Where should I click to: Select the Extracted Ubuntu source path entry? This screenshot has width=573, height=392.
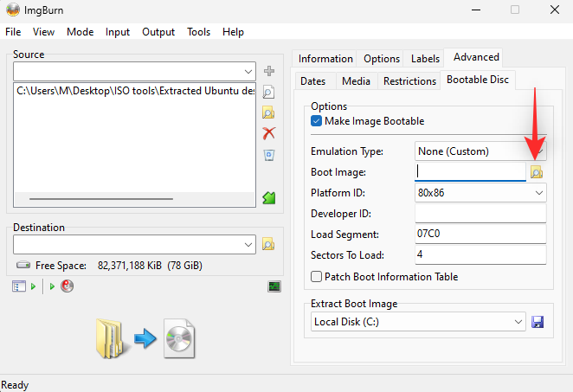point(135,91)
